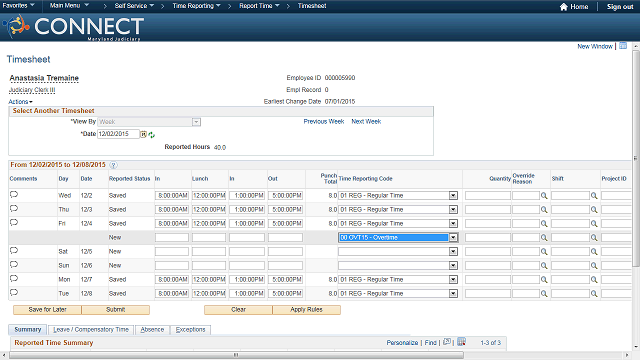This screenshot has width=640, height=360.
Task: Open Override Reason lookup for Sun 12/6
Action: 544,266
